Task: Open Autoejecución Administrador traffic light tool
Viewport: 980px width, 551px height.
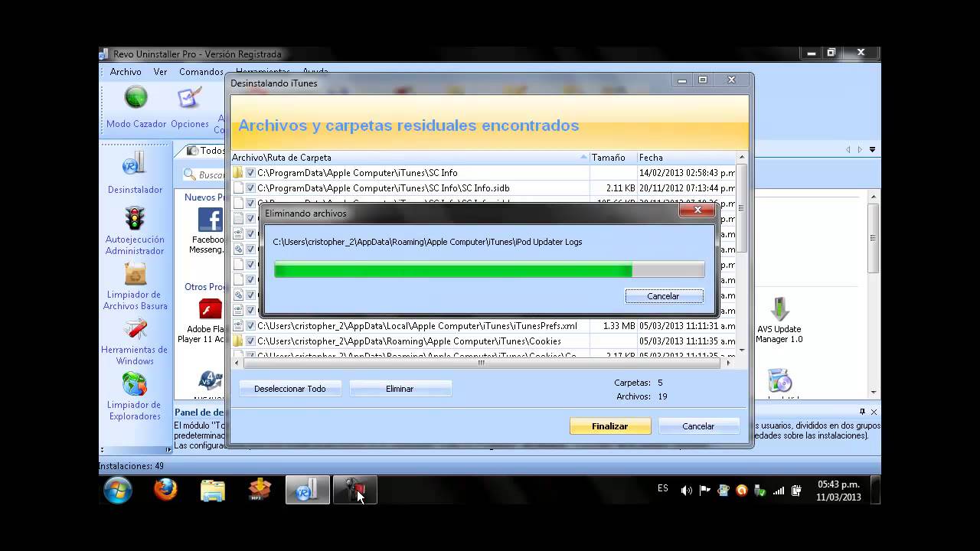Action: point(135,230)
